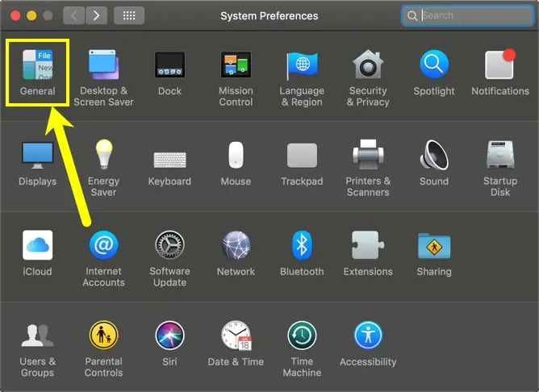539x392 pixels.
Task: Open Internet Accounts pane
Action: (103, 258)
